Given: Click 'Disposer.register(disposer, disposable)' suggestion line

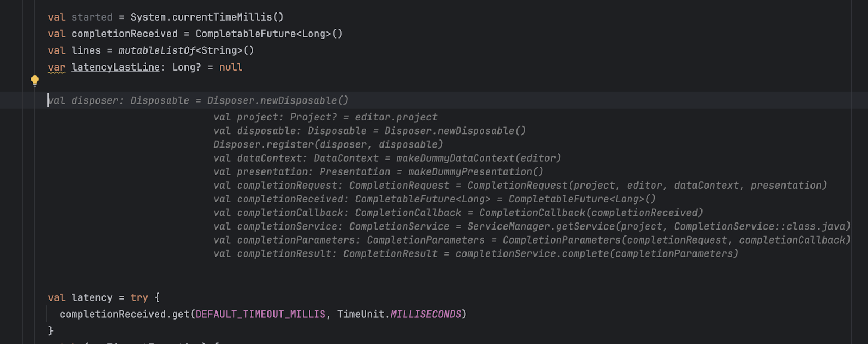Looking at the screenshot, I should pyautogui.click(x=328, y=144).
